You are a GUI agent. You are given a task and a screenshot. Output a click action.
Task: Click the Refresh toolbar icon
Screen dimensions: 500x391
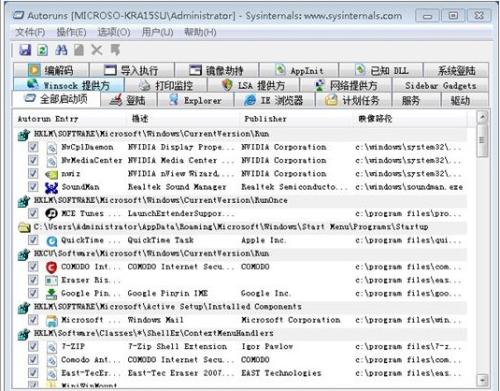[x=42, y=50]
